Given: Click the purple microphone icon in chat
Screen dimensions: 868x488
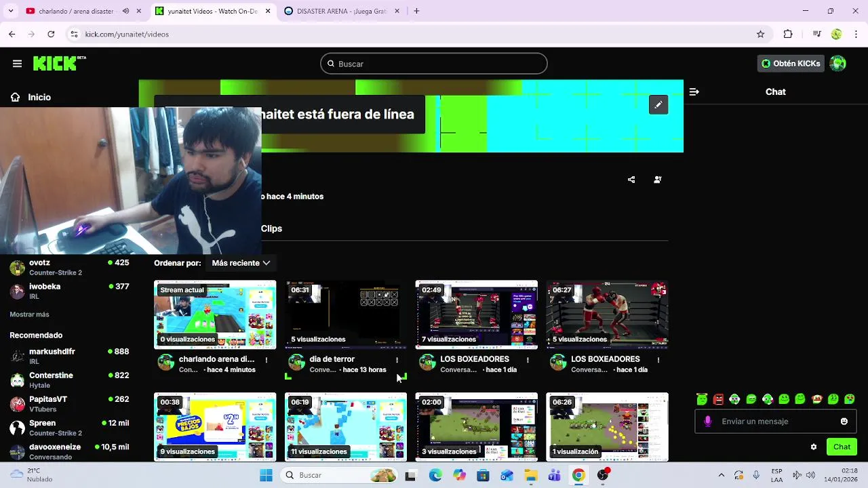Looking at the screenshot, I should pos(708,422).
